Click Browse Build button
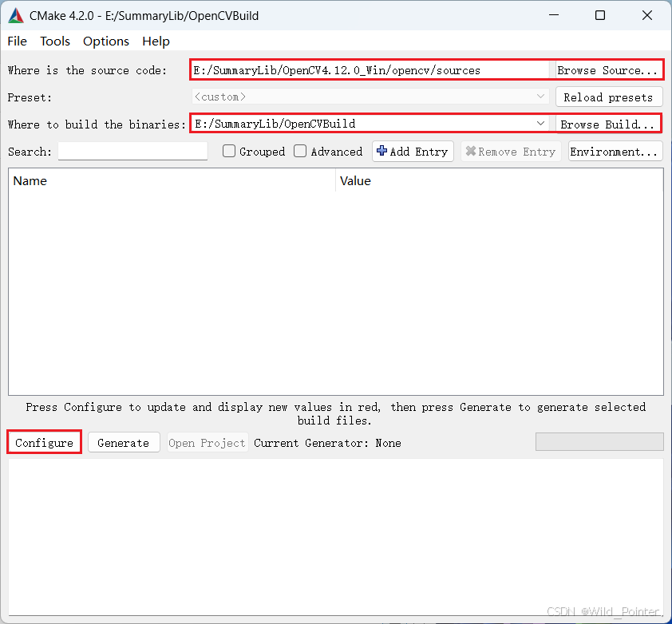This screenshot has width=672, height=624. [607, 124]
